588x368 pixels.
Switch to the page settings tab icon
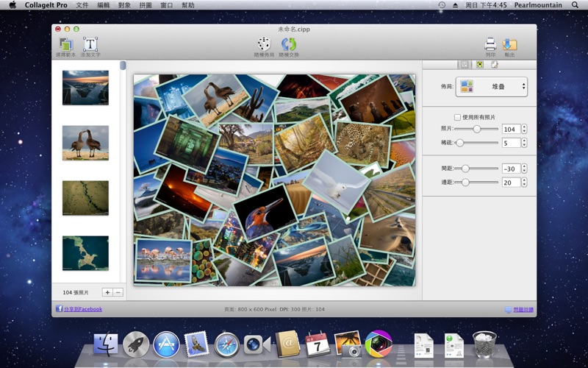click(x=495, y=65)
